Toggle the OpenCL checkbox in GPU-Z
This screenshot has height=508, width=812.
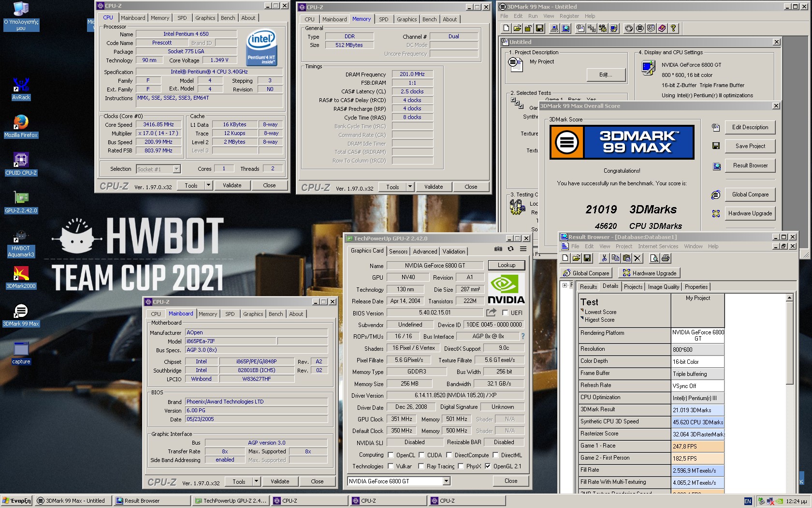point(391,455)
